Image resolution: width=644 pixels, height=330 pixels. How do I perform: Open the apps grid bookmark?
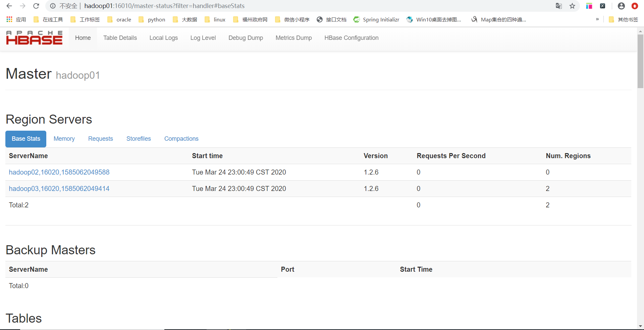click(x=16, y=19)
